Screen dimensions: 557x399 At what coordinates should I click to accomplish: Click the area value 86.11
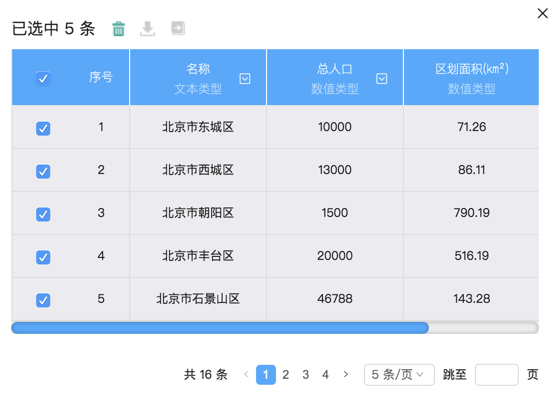tap(471, 170)
